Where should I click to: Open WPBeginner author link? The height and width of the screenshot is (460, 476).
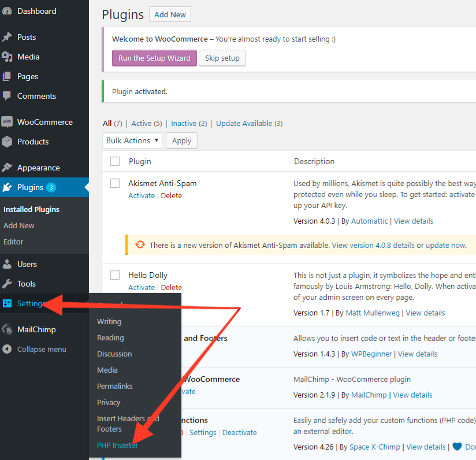tap(371, 354)
